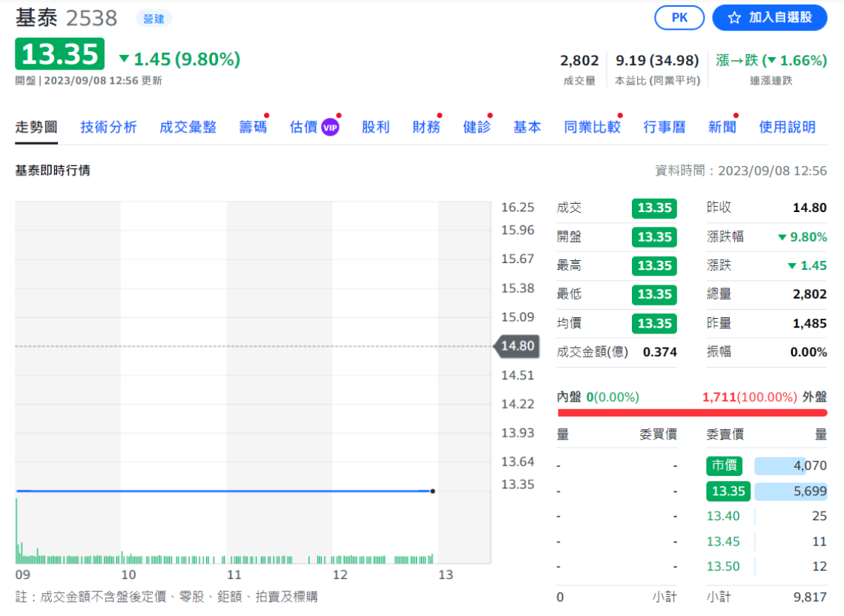844x616 pixels.
Task: Open the 技術分析 tab
Action: [108, 127]
